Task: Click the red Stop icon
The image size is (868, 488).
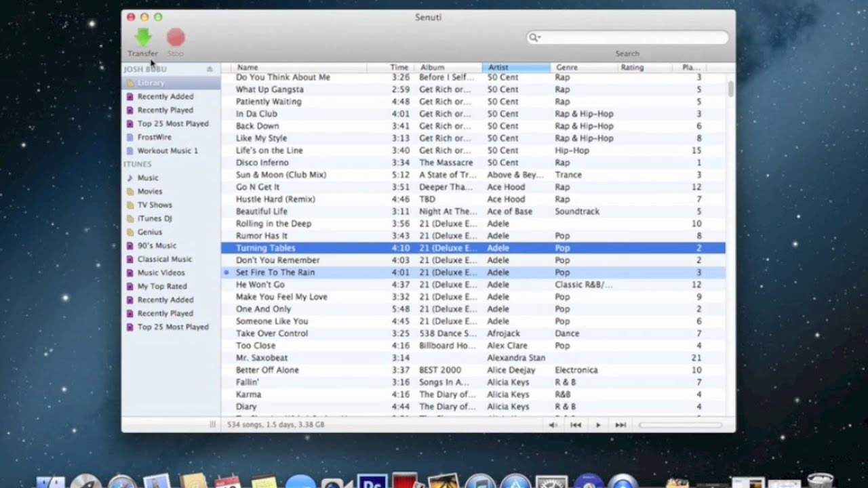Action: point(176,37)
